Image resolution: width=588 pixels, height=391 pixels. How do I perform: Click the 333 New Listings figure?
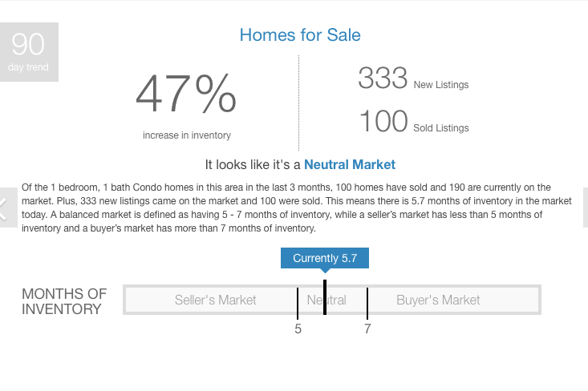(383, 78)
